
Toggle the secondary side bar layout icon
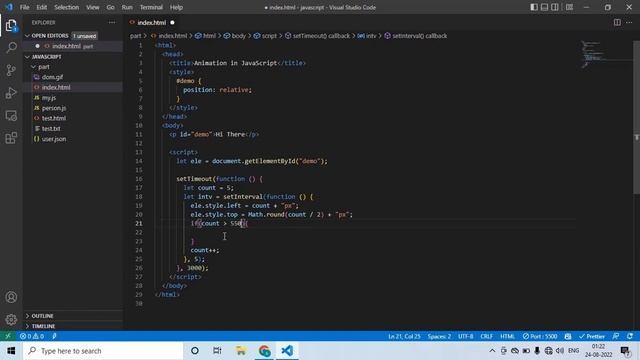click(555, 7)
